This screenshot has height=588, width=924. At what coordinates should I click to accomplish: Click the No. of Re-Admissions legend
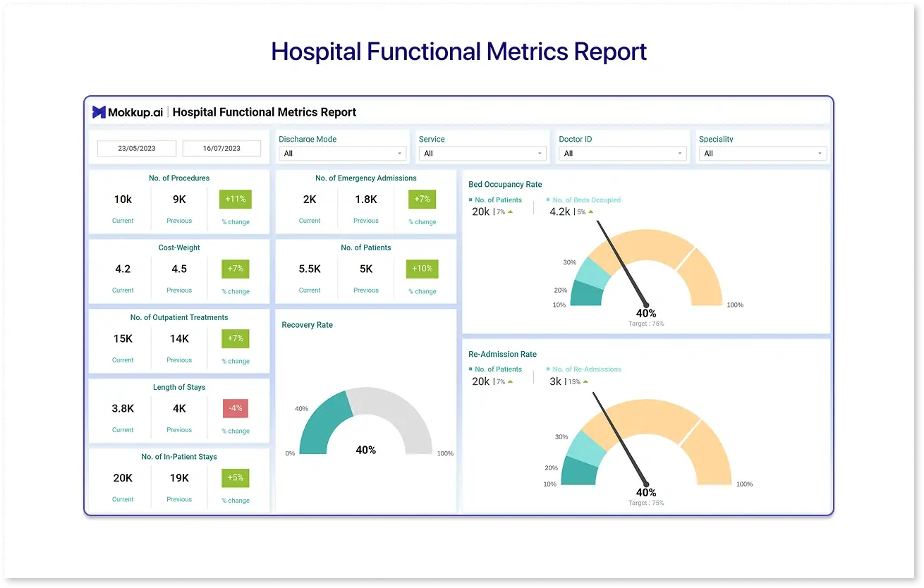[586, 369]
